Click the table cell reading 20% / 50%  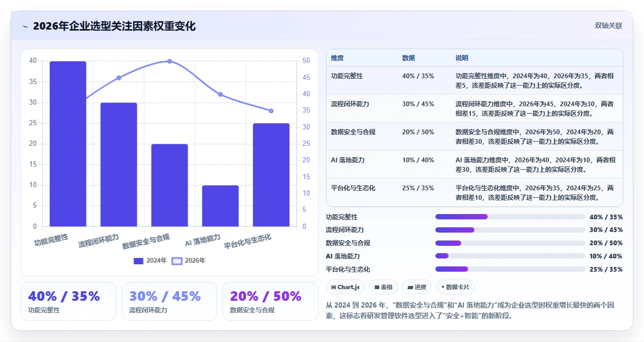(418, 132)
